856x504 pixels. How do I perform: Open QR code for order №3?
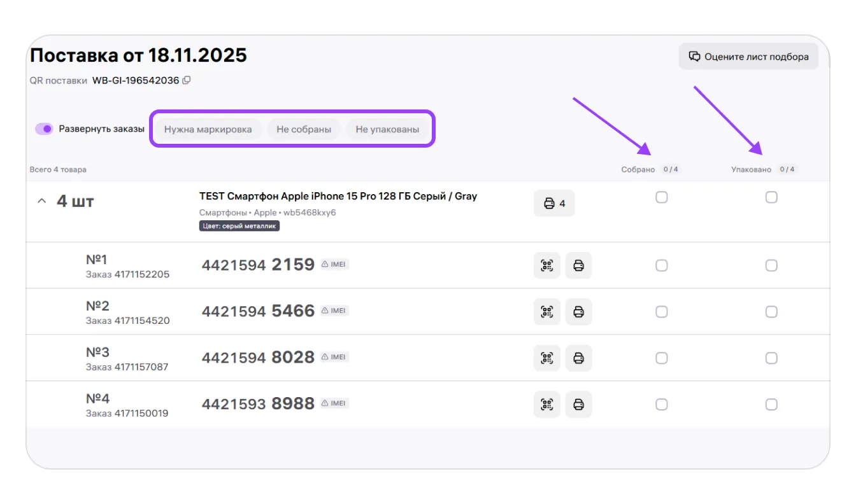click(546, 358)
